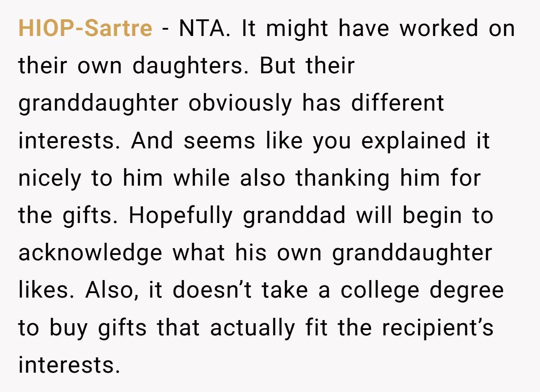Open the HIOP-Sartre user profile link
Viewport: 540px width, 392px height.
coord(85,29)
